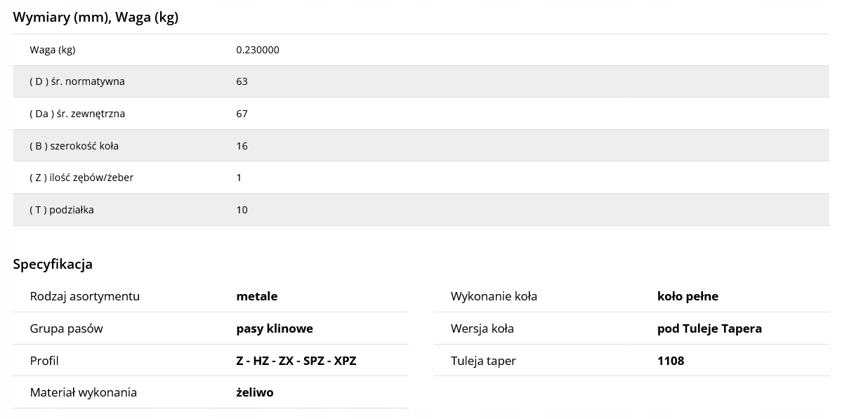The width and height of the screenshot is (868, 419).
Task: Select the ( T ) podziałka row
Action: (x=421, y=210)
